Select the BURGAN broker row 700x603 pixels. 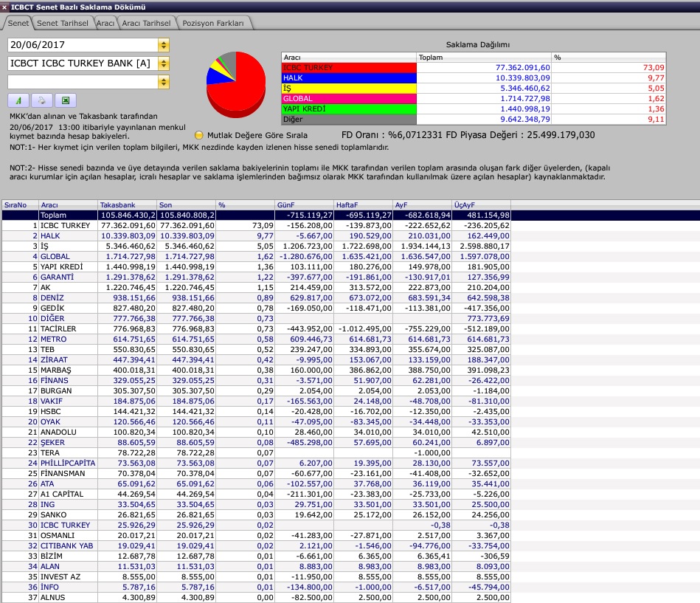point(256,390)
